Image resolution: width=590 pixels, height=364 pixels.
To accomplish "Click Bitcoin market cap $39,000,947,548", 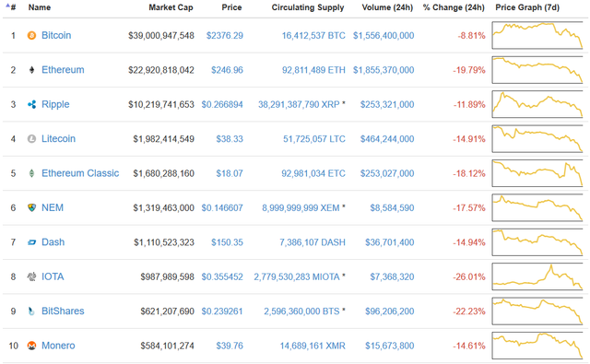I will point(161,36).
